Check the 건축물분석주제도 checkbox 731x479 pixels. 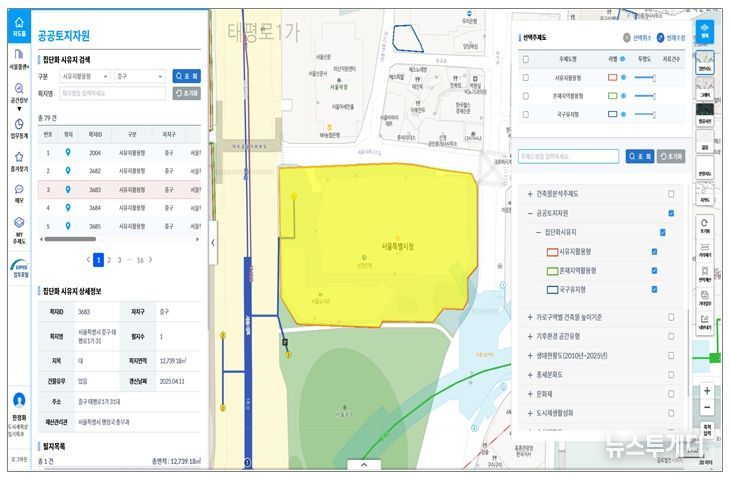tap(671, 194)
